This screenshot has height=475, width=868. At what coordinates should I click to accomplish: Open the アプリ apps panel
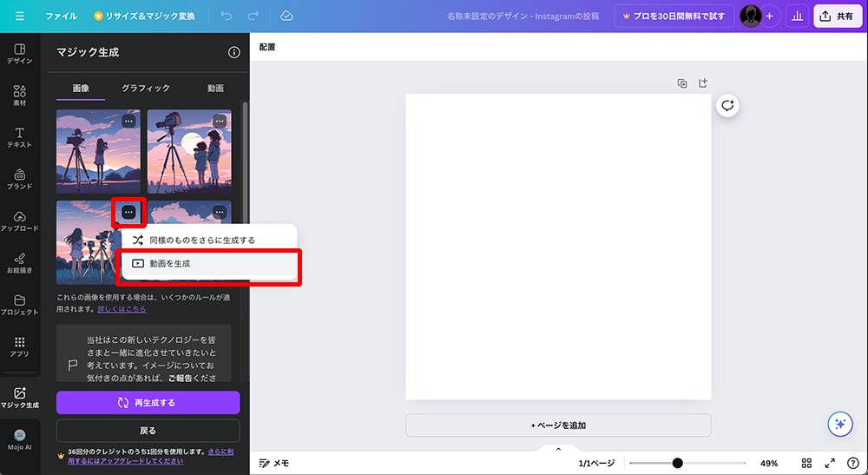20,346
